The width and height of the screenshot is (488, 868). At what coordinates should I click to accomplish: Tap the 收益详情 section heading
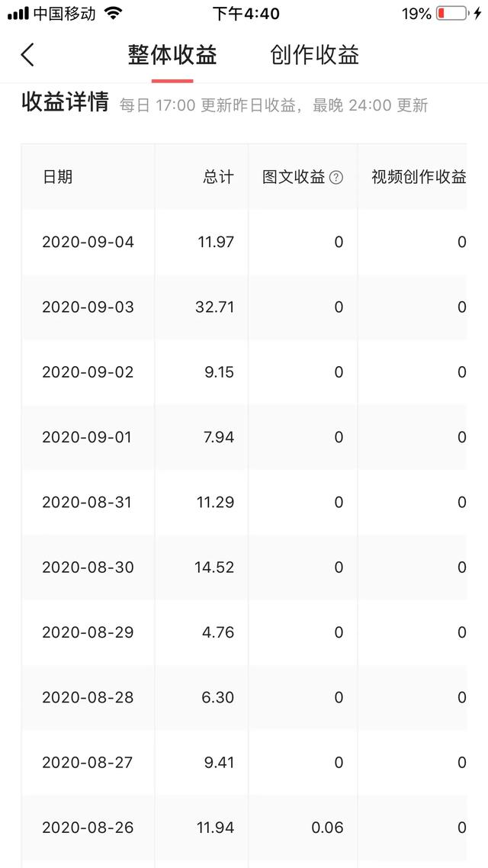65,103
